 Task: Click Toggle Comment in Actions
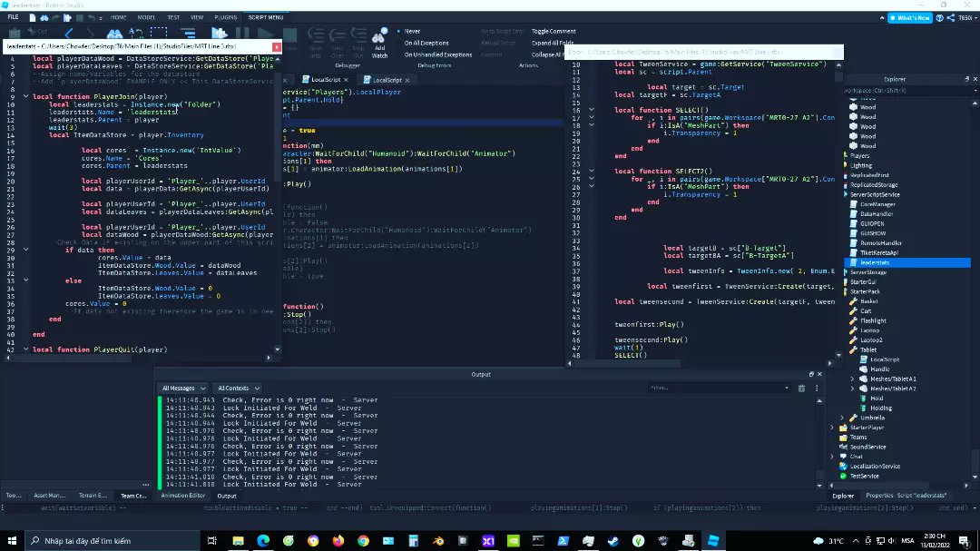[554, 31]
